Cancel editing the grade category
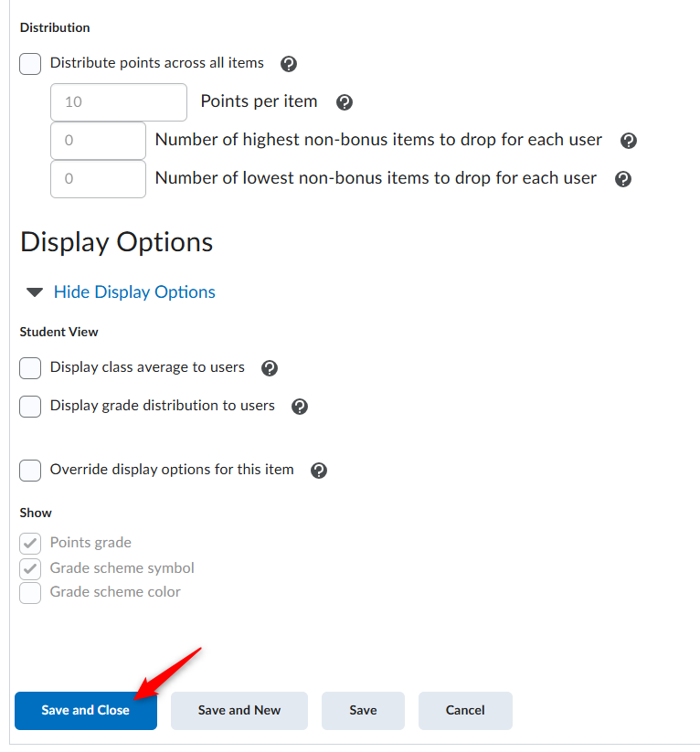 click(465, 710)
